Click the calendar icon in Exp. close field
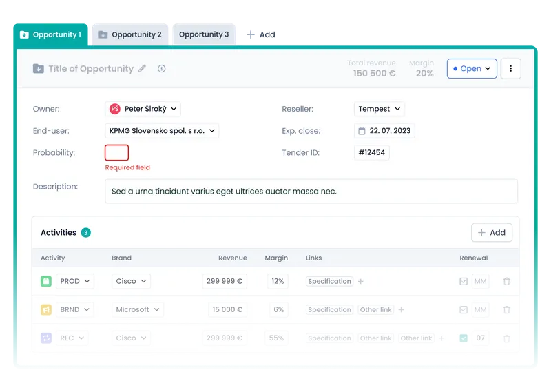 pyautogui.click(x=362, y=131)
